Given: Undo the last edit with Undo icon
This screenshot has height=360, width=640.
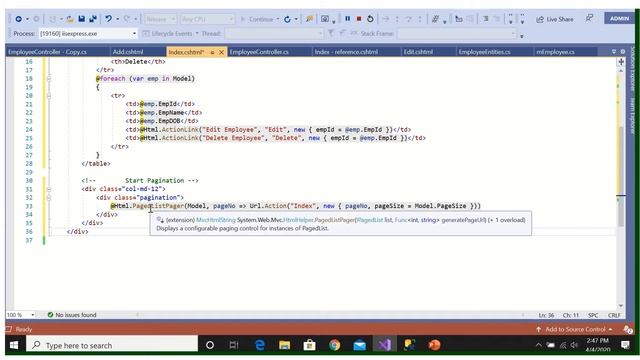Looking at the screenshot, I should pos(108,19).
